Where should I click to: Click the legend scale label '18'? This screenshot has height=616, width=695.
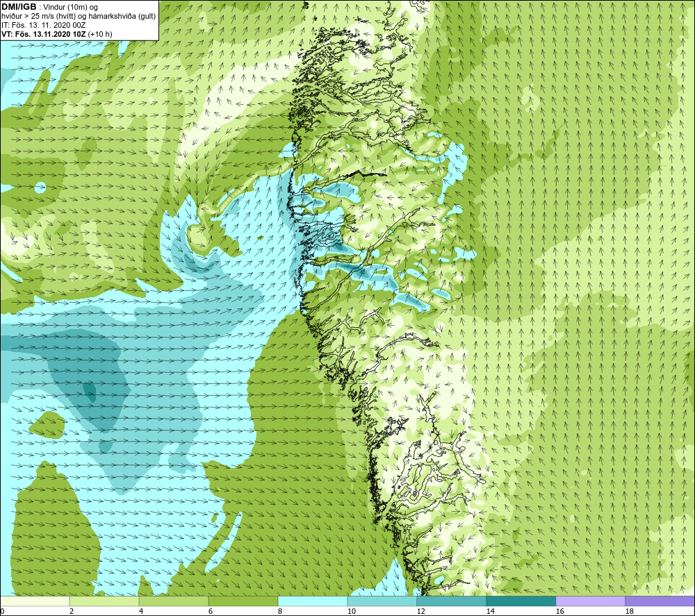pyautogui.click(x=629, y=611)
